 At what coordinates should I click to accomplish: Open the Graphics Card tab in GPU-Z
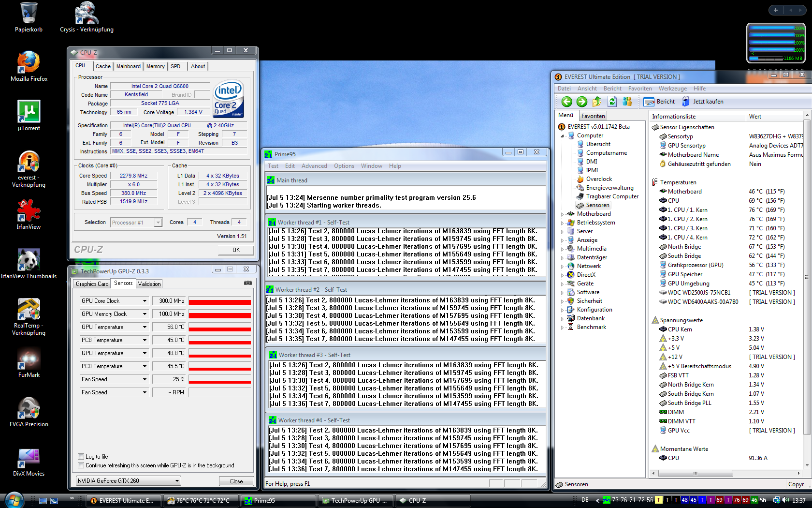92,284
